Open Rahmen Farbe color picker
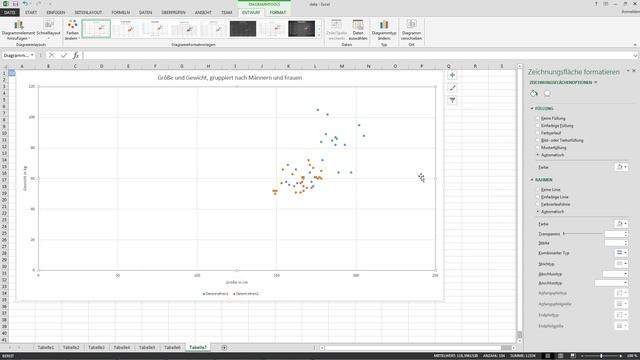 [x=622, y=224]
